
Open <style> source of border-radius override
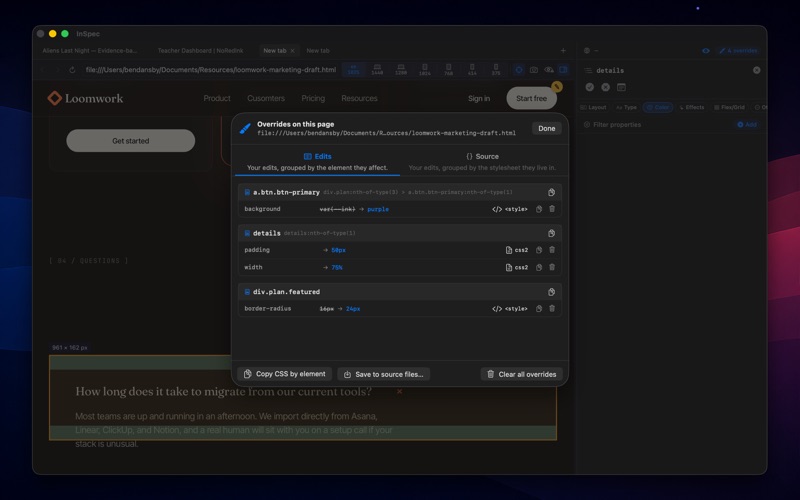(x=510, y=309)
